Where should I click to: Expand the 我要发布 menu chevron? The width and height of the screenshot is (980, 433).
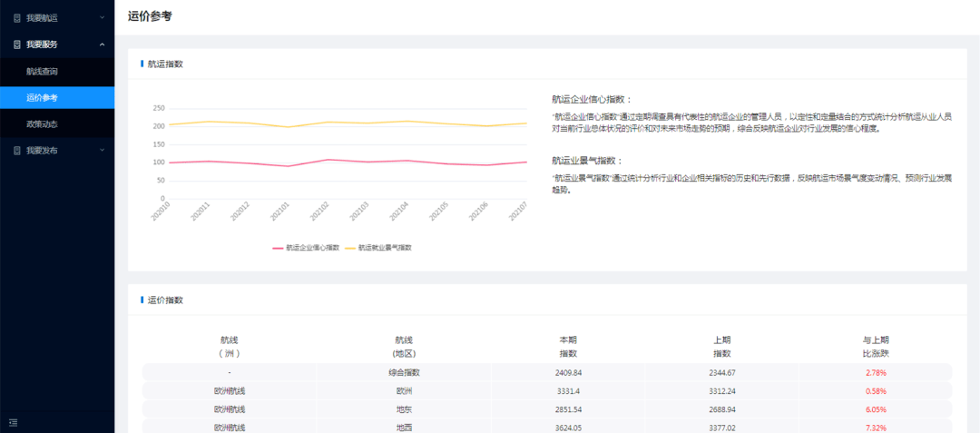point(102,151)
